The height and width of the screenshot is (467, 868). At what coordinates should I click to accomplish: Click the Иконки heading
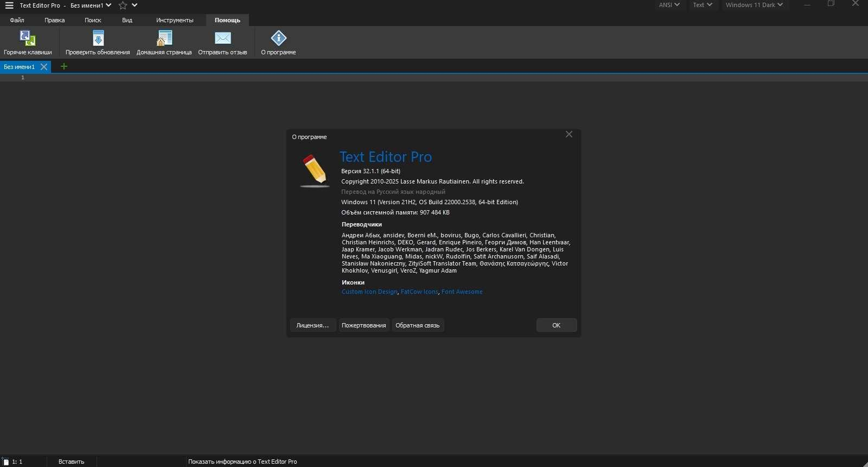(353, 282)
